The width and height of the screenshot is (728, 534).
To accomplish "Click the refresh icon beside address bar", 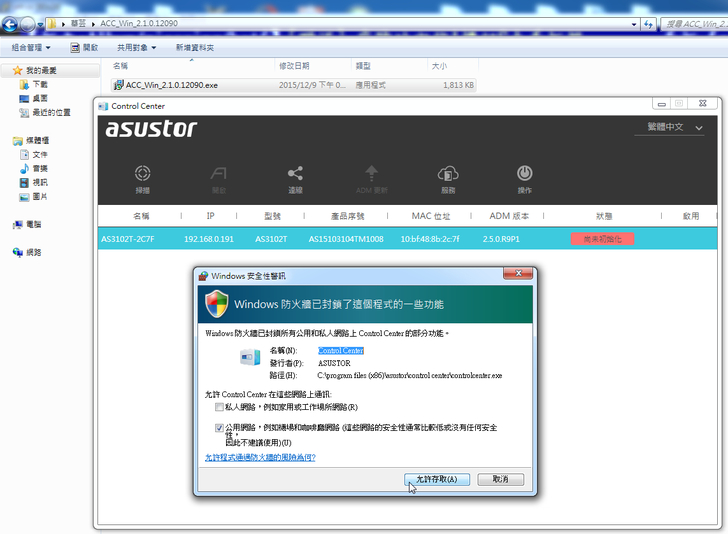I will [x=649, y=24].
